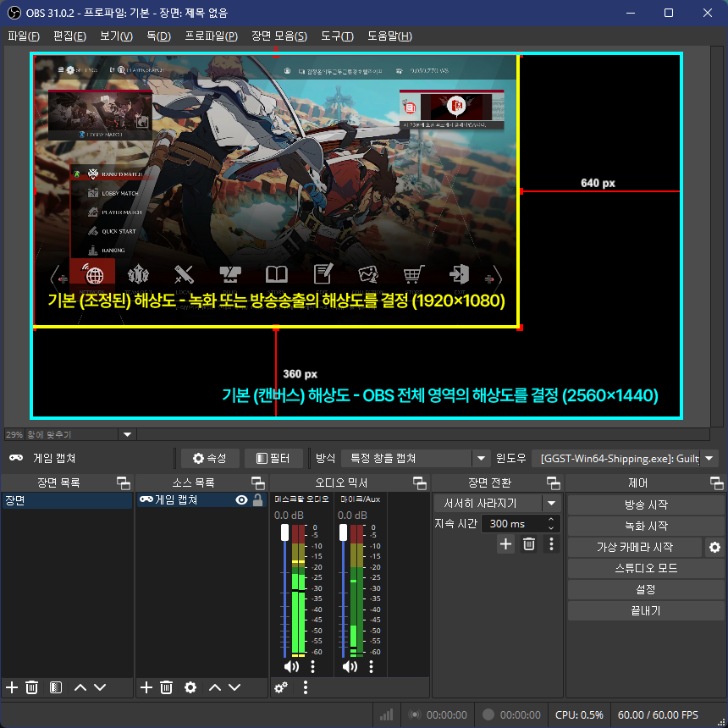Click the desktop audio volume slider handle
This screenshot has width=728, height=728.
coord(284,532)
